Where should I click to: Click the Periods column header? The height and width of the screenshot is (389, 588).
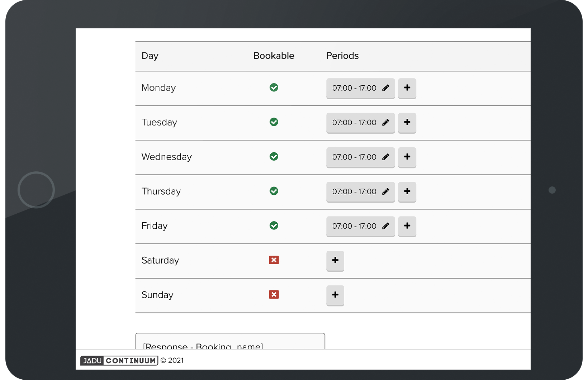coord(342,56)
